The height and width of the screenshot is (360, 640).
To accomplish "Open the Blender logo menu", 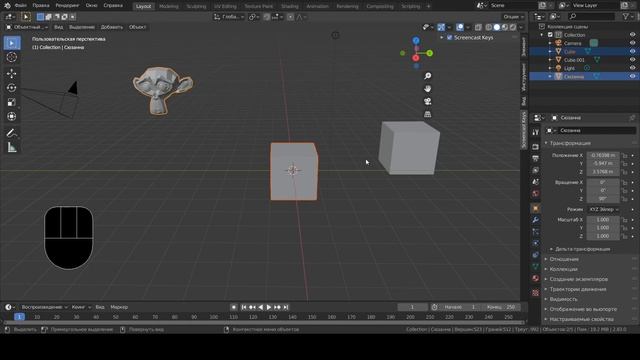I will 7,6.
